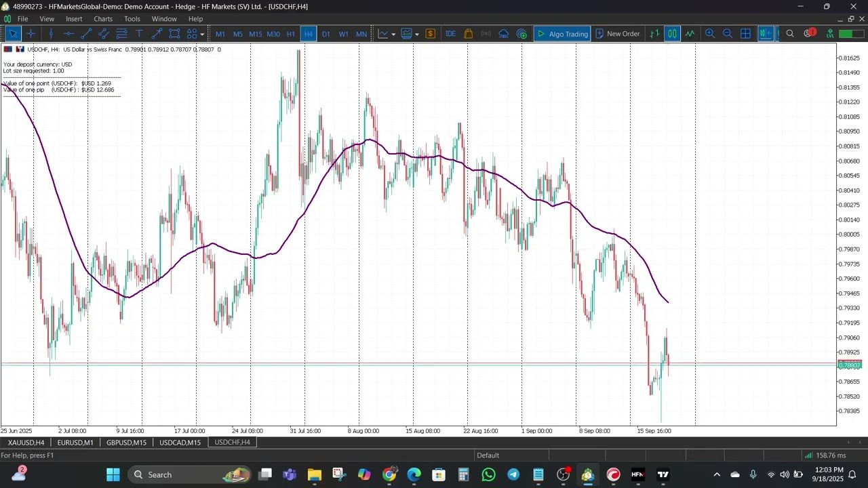
Task: Expand the templates dropdown arrow
Action: click(416, 34)
